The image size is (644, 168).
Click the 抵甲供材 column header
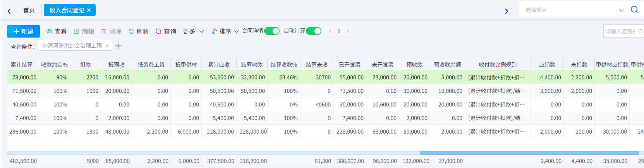click(x=186, y=65)
